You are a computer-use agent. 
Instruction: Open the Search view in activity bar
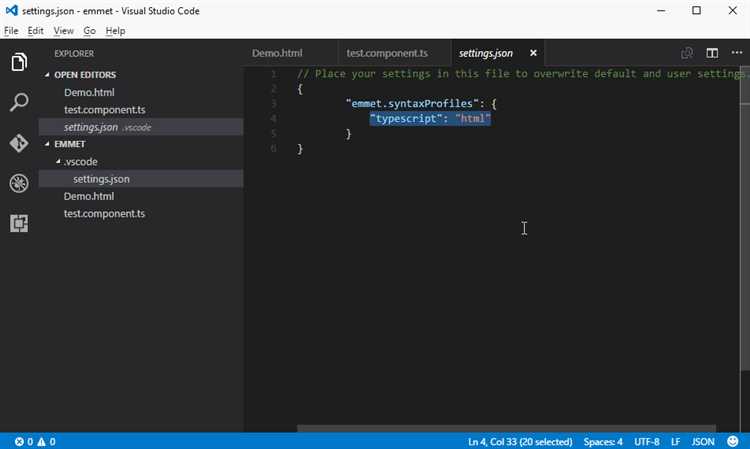pos(19,102)
